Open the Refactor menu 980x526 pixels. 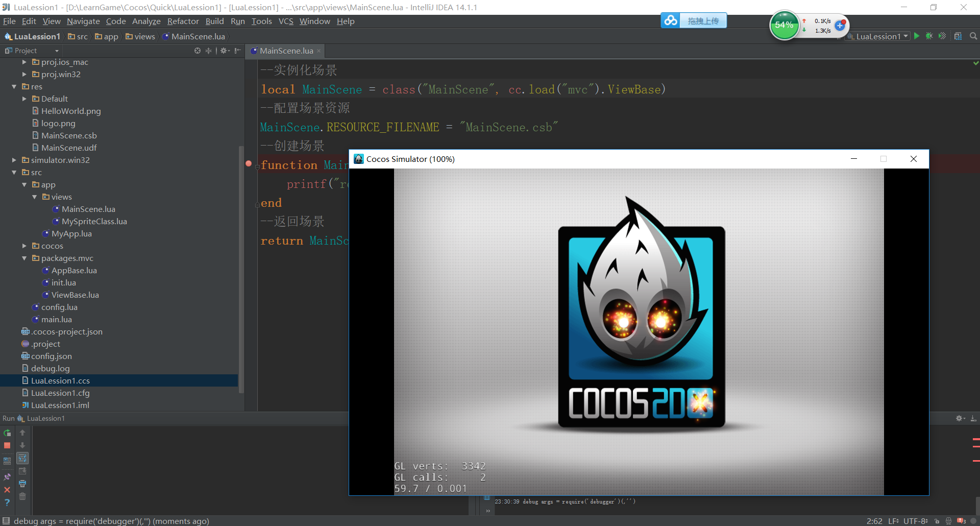183,21
